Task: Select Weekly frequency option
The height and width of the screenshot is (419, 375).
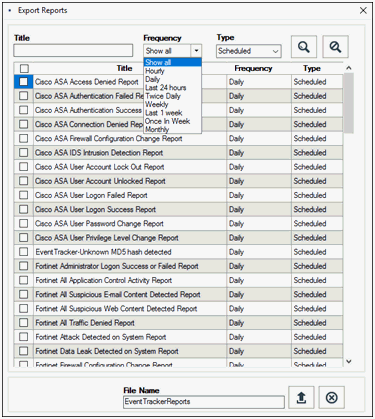Action: pyautogui.click(x=172, y=104)
